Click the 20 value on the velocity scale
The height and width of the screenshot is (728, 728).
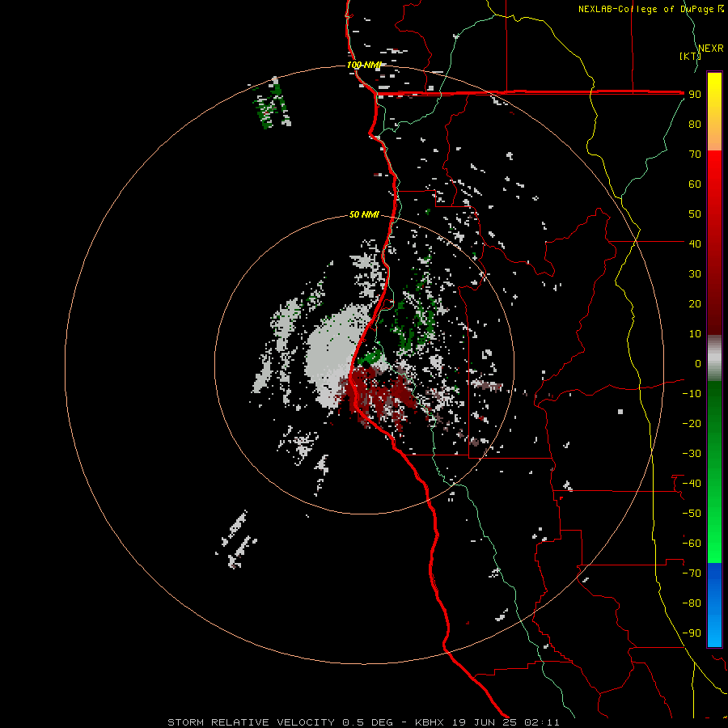[x=695, y=304]
